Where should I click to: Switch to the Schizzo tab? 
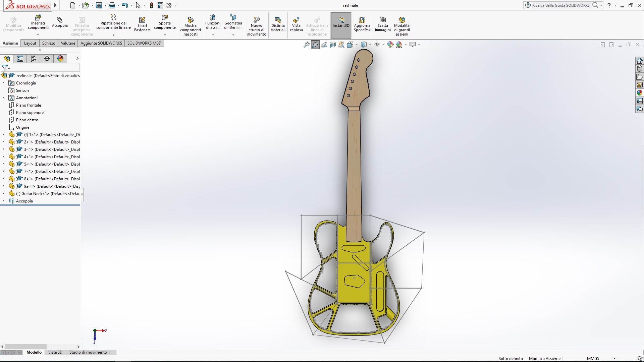tap(49, 43)
